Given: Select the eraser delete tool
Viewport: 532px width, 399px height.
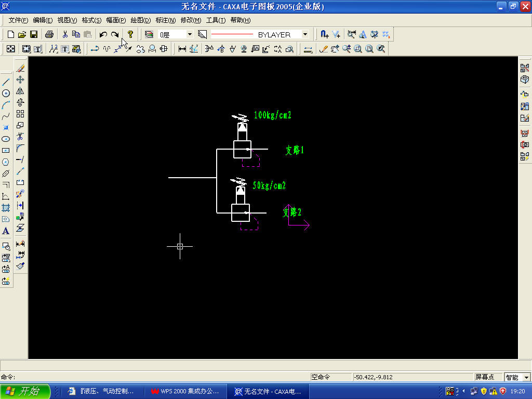Looking at the screenshot, I should 20,68.
